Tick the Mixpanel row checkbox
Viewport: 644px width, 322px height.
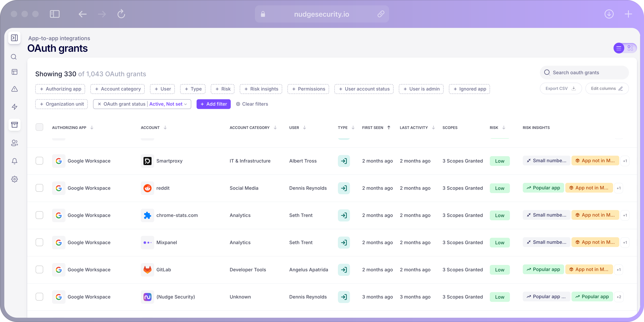tap(39, 242)
